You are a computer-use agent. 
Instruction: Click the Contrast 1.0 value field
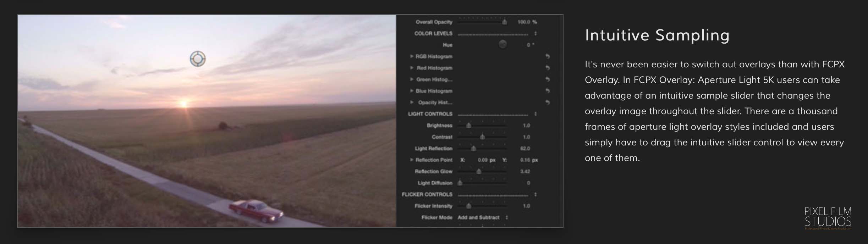526,137
